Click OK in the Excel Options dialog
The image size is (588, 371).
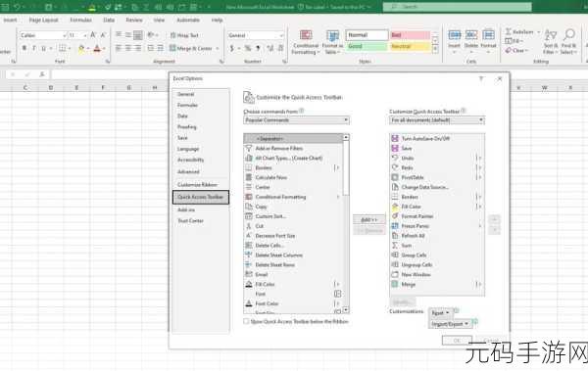[x=457, y=341]
